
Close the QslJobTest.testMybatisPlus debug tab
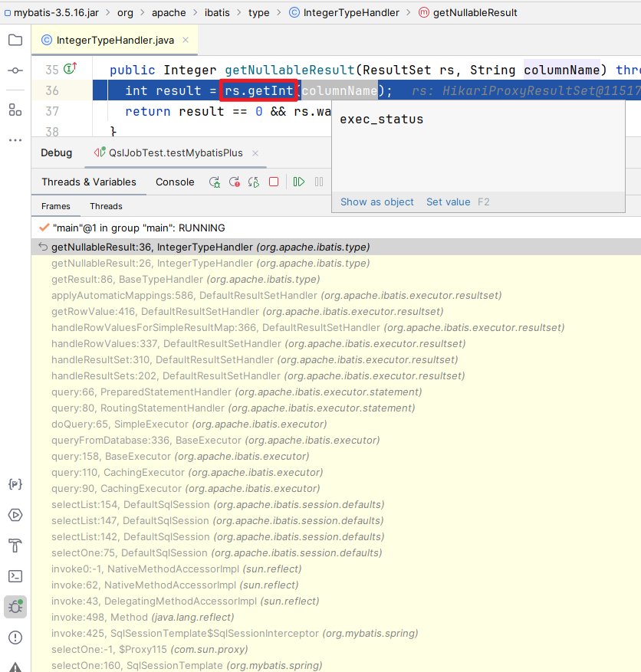255,153
